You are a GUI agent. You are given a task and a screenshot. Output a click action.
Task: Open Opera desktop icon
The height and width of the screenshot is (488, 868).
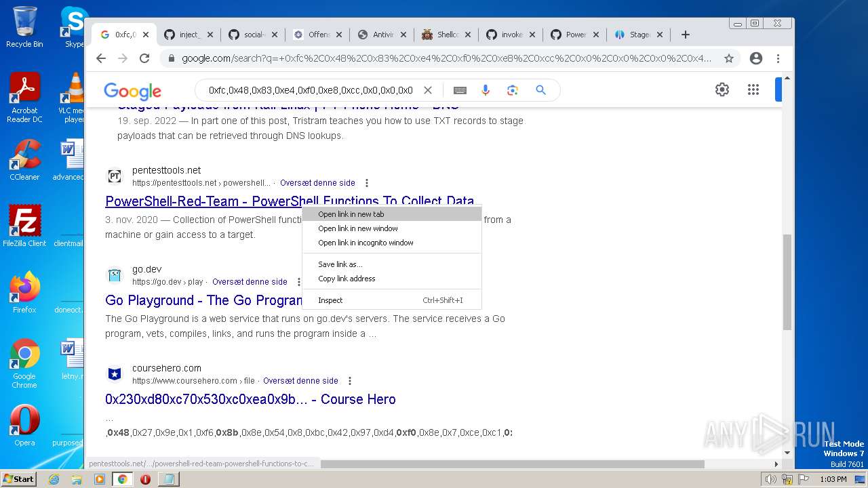pos(24,426)
